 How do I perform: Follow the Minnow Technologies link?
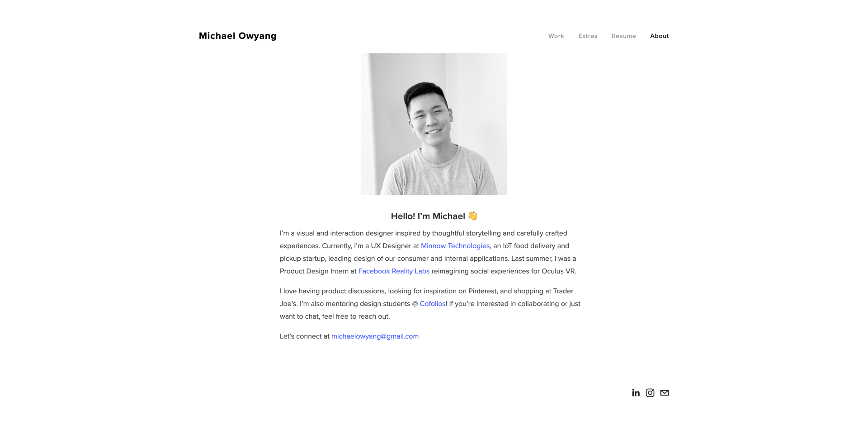(455, 246)
